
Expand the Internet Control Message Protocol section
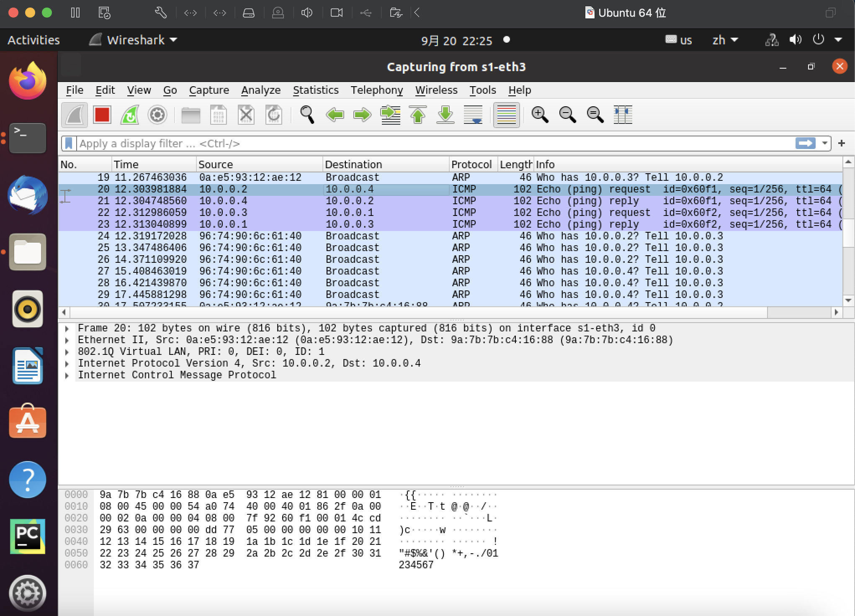pyautogui.click(x=67, y=375)
